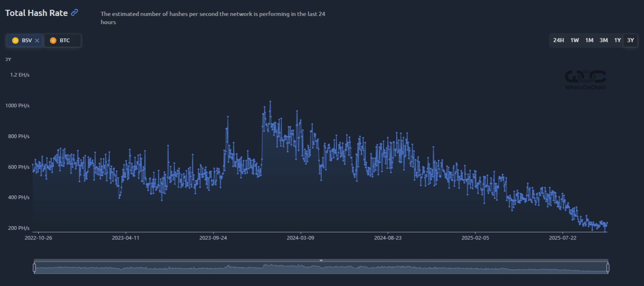This screenshot has height=286, width=644.
Task: Choose the 1Y time range
Action: tap(617, 40)
